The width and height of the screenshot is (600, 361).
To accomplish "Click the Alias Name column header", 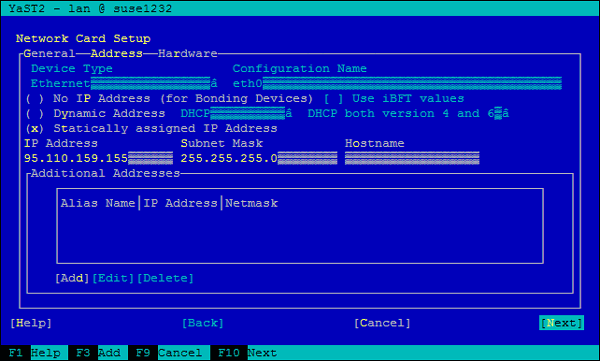I will 98,203.
